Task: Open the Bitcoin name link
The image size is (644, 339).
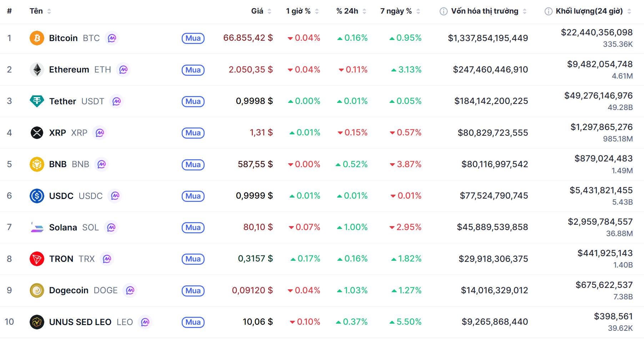Action: [63, 38]
